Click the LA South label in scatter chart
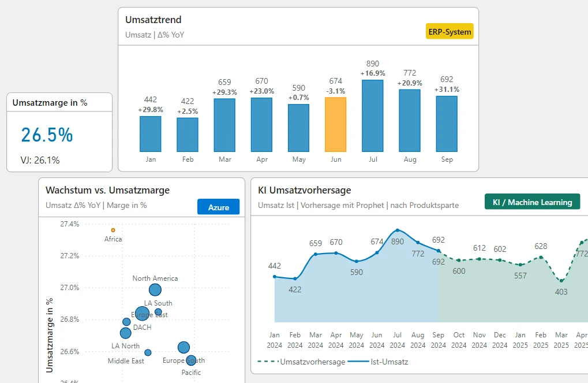The height and width of the screenshot is (383, 588). (158, 303)
